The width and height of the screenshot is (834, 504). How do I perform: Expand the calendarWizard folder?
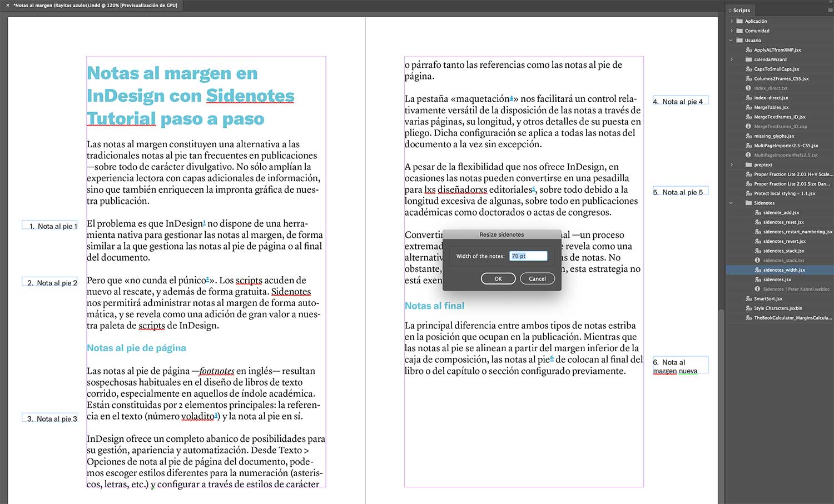point(732,59)
